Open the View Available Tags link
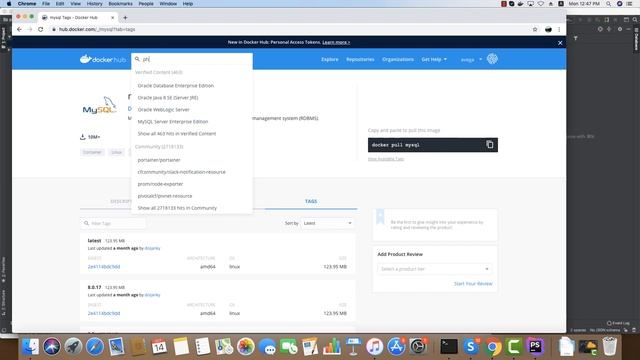Image resolution: width=640 pixels, height=360 pixels. 386,159
